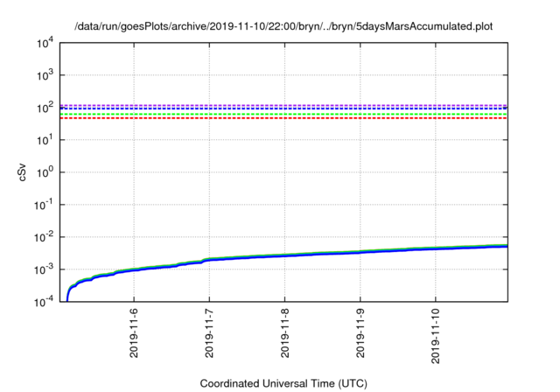
Task: Click the plot file path title
Action: (x=283, y=26)
